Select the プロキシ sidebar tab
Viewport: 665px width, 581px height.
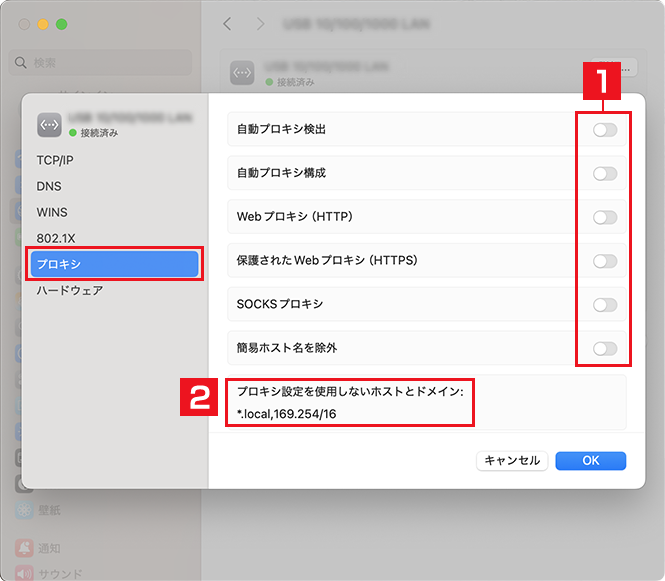[115, 264]
